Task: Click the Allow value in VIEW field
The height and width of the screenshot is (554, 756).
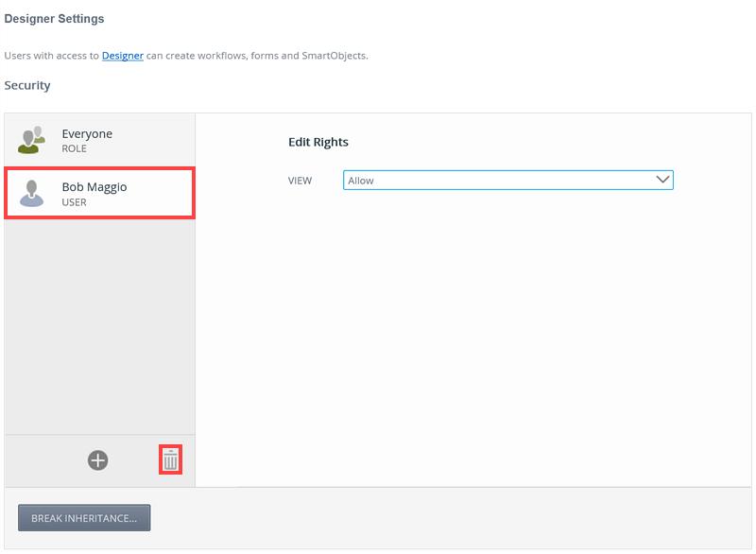Action: pyautogui.click(x=361, y=181)
